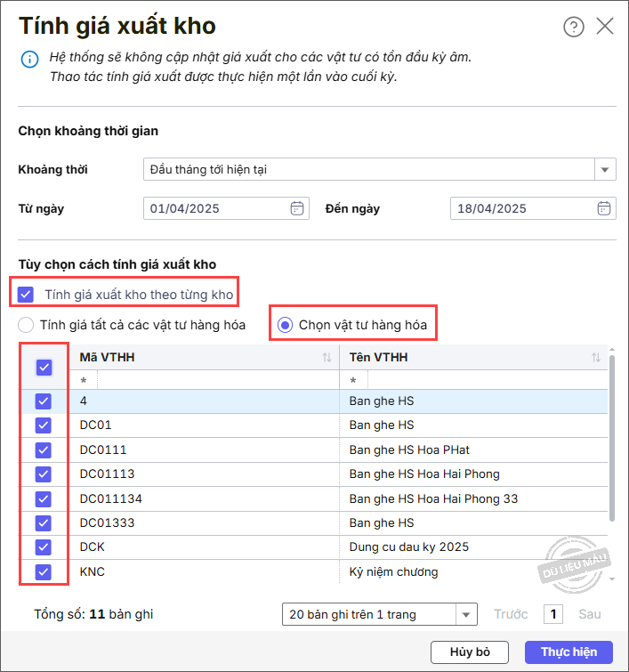
Task: Click the Thực hiện button
Action: (x=568, y=652)
